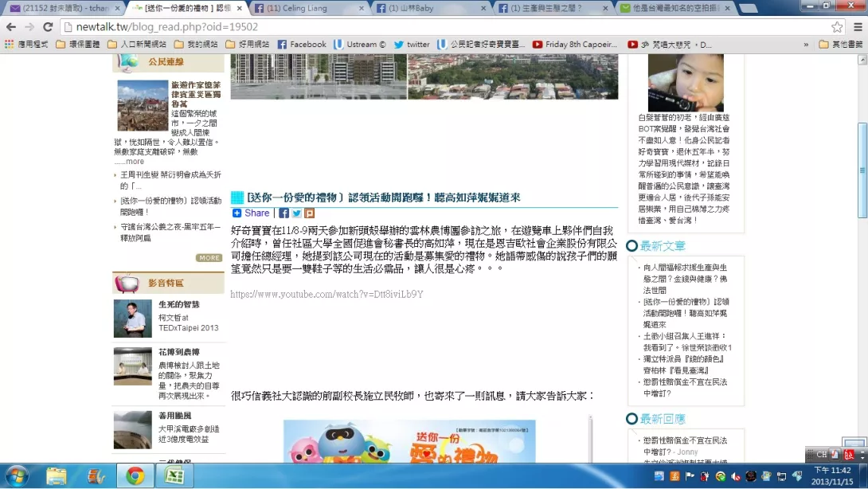Click the browser Forward arrow

[29, 26]
